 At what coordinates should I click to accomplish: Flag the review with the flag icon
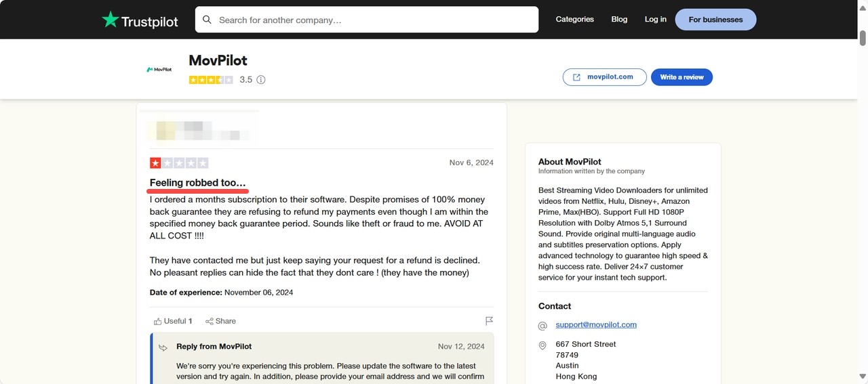(489, 321)
